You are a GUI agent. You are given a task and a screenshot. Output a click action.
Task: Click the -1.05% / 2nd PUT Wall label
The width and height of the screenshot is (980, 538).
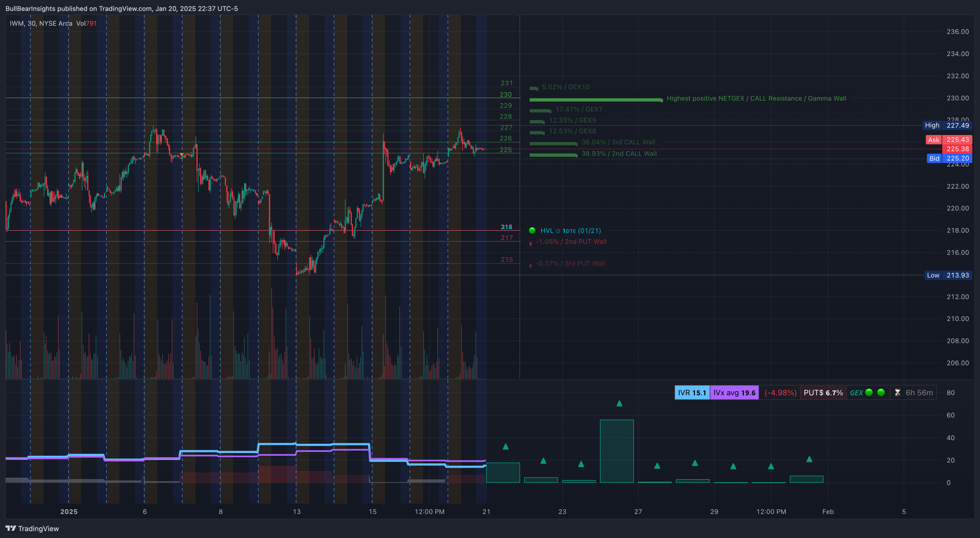(571, 241)
